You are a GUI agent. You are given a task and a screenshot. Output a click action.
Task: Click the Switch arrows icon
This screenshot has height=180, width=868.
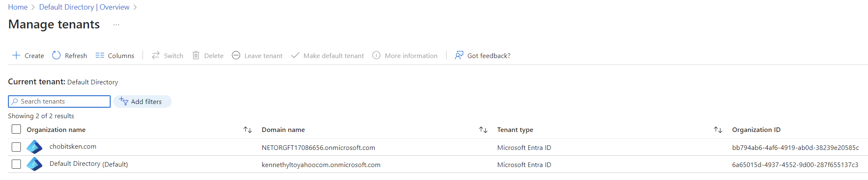coord(156,55)
